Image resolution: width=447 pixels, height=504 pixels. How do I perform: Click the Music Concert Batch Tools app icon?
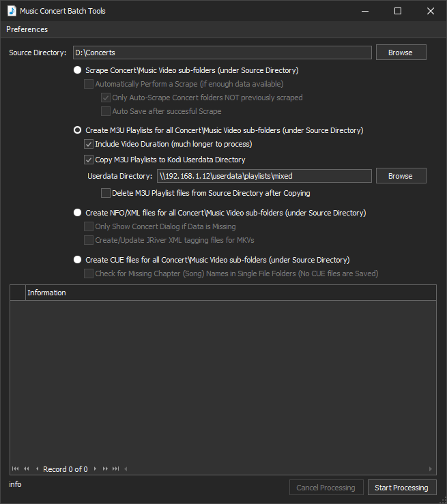click(x=12, y=11)
